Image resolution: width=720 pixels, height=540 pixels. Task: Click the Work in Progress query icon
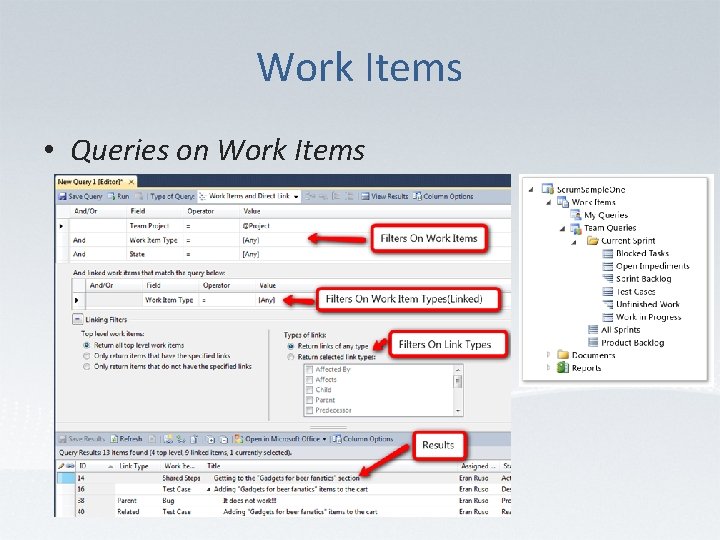click(x=608, y=317)
